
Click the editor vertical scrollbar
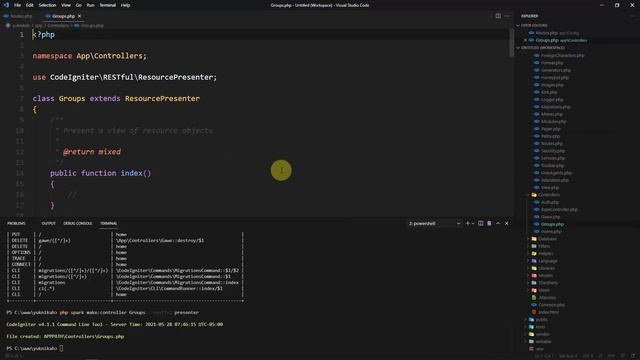click(511, 43)
